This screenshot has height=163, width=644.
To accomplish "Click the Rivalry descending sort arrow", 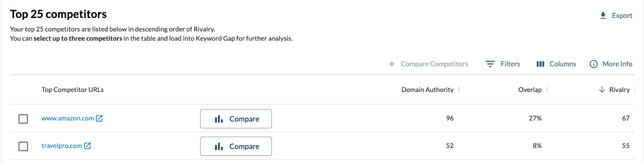I will [x=602, y=90].
